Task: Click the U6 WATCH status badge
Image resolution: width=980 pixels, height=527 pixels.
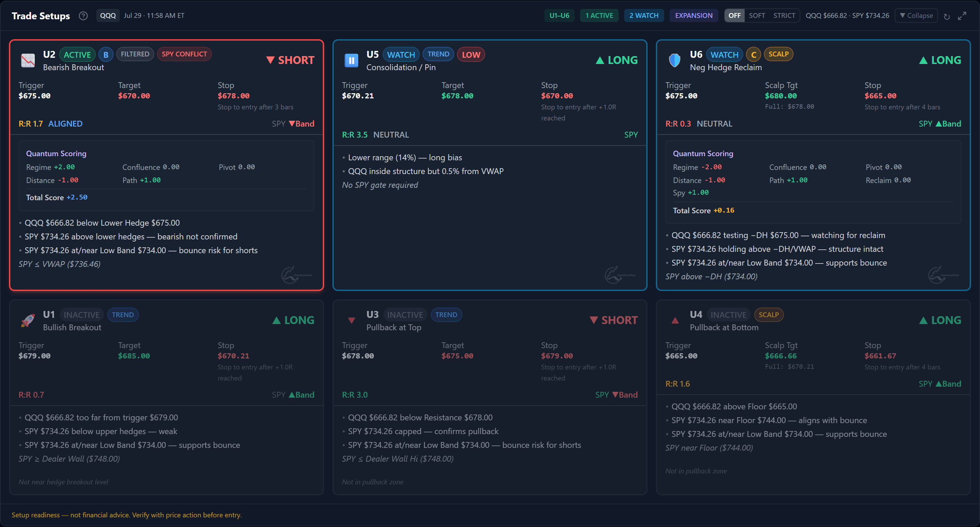Action: 724,54
